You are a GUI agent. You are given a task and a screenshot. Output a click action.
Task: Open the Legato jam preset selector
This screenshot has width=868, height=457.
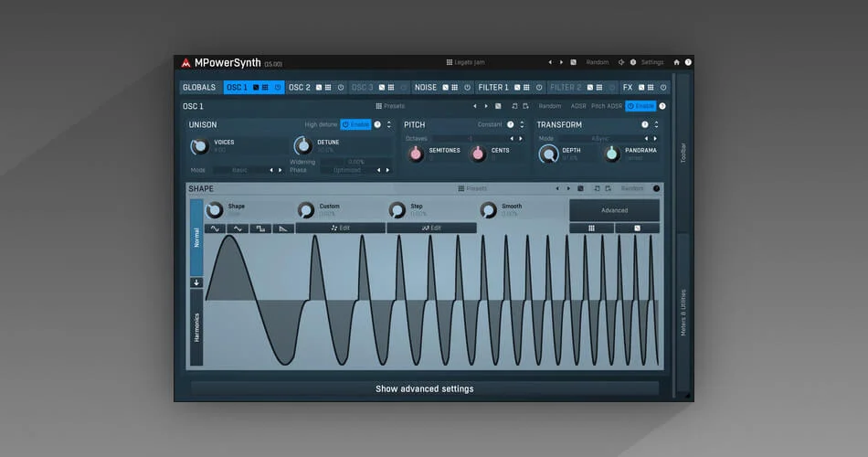pyautogui.click(x=466, y=62)
